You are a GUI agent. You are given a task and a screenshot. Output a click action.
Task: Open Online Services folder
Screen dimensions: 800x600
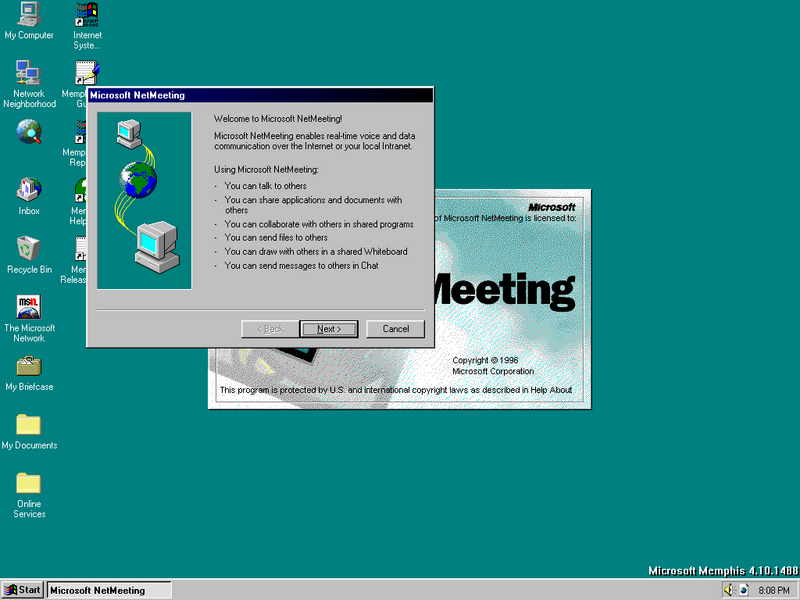[x=29, y=495]
